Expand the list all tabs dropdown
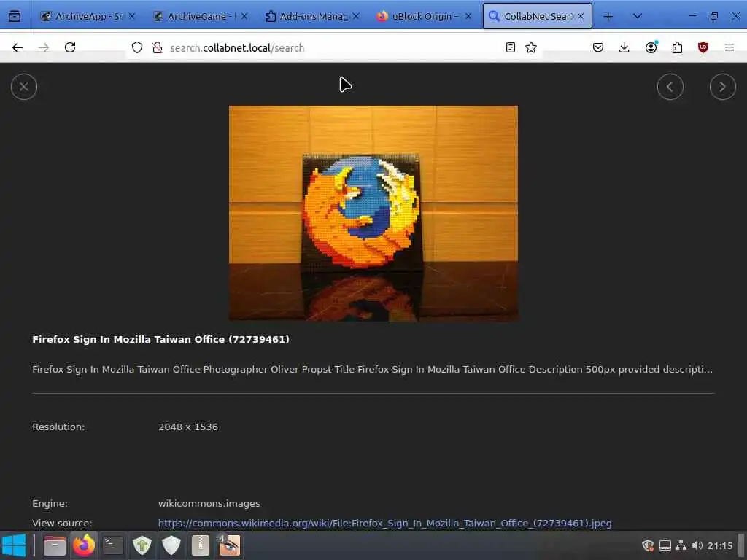The width and height of the screenshot is (747, 560). click(637, 17)
